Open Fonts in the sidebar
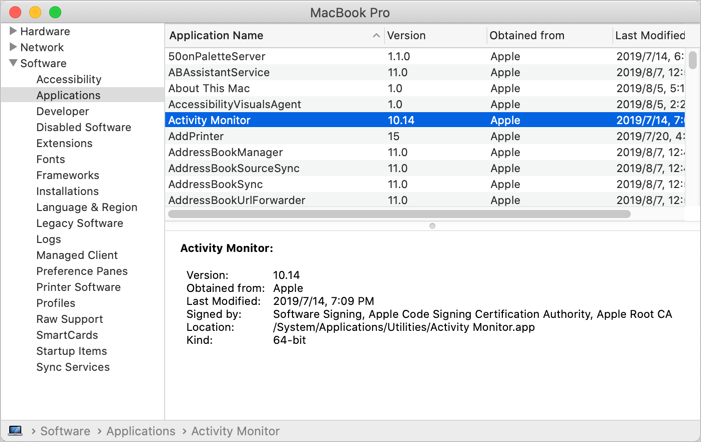The image size is (701, 442). (50, 159)
